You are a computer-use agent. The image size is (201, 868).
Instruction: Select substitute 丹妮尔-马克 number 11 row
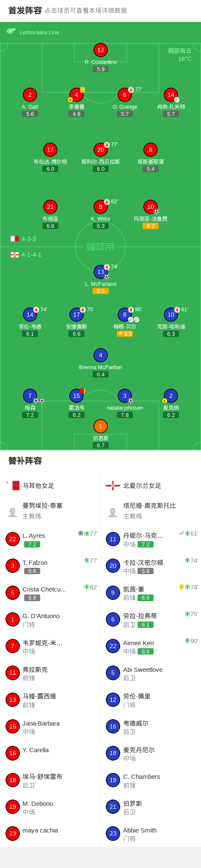pos(151,539)
